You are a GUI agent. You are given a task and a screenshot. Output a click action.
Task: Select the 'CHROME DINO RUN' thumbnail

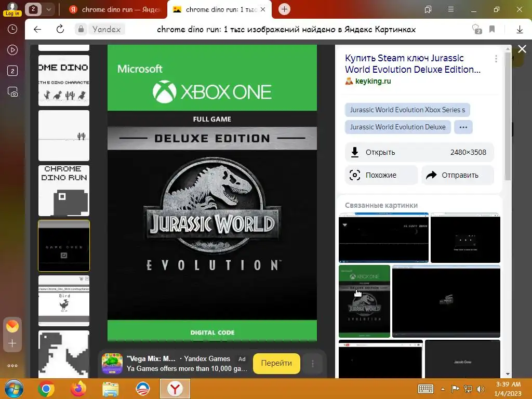[x=64, y=191]
